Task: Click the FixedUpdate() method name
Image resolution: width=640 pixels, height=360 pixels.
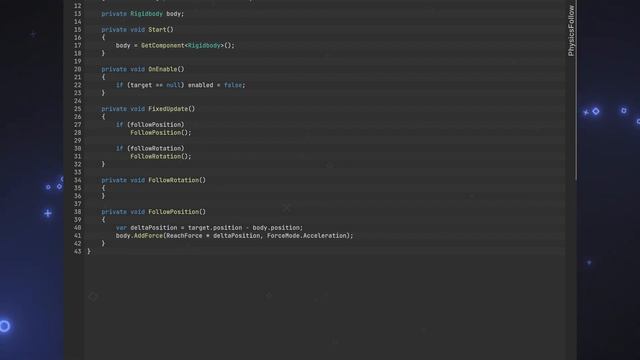Action: (171, 109)
